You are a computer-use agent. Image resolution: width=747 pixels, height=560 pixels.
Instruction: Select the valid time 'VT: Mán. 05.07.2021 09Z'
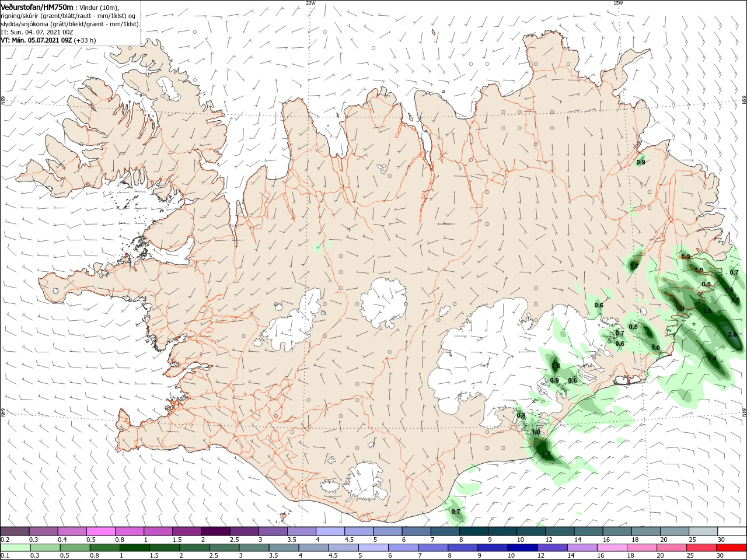pos(36,40)
